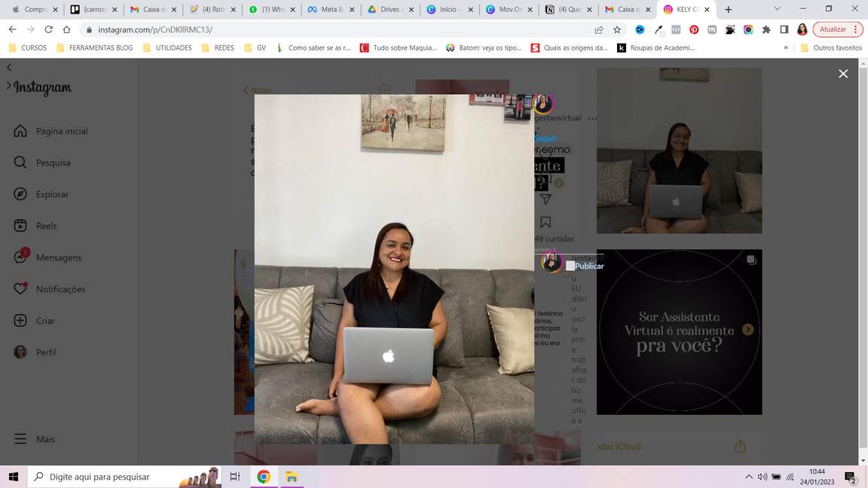Open the Reels section
This screenshot has width=868, height=488.
tap(46, 226)
